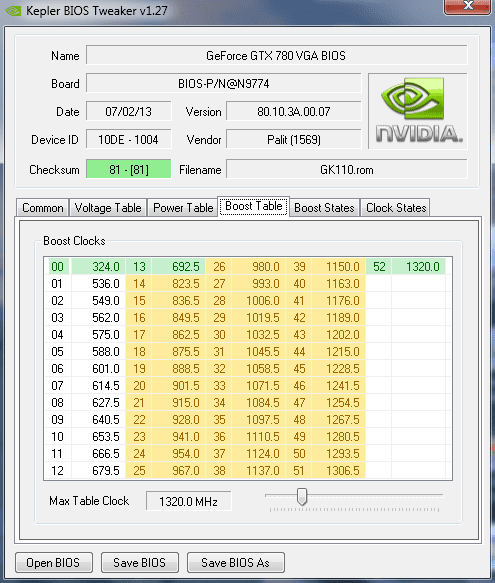Select boost clock value 1084.5
Image resolution: width=495 pixels, height=583 pixels.
(258, 402)
